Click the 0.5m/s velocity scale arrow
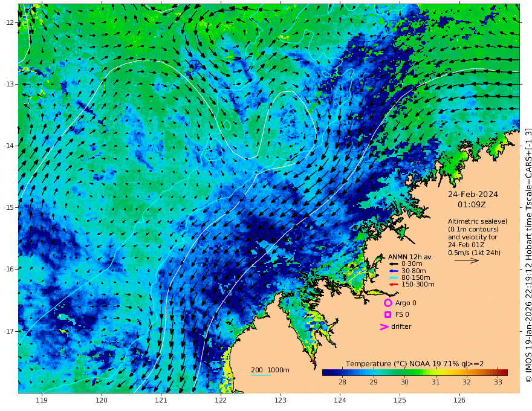Viewport: 532px width, 411px height. [467, 261]
